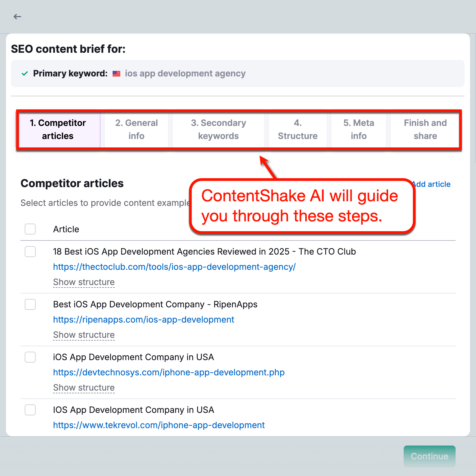Check the select-all Article checkbox
The image size is (476, 476).
(x=30, y=229)
